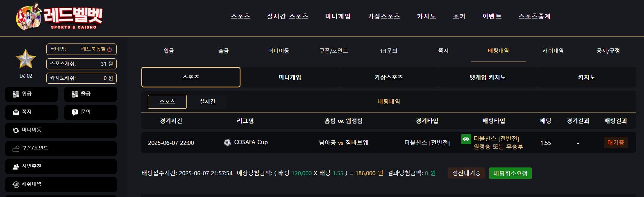
Task: Click the gold star level badge
Action: (26, 59)
